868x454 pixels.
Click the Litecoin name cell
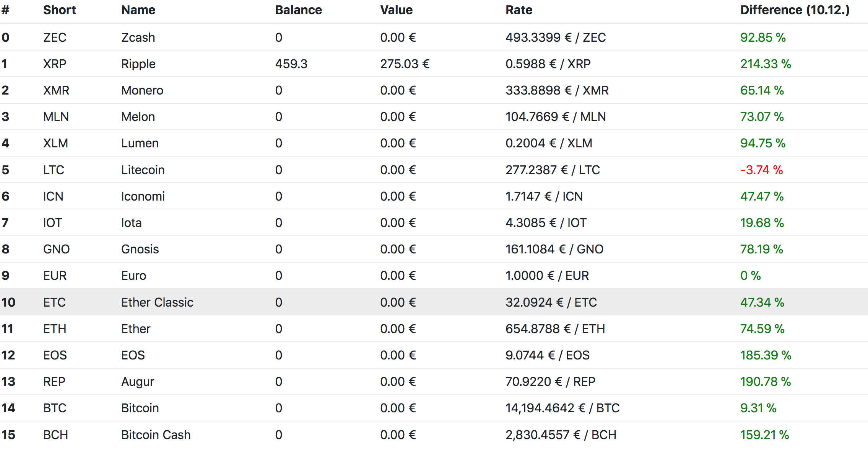(143, 170)
